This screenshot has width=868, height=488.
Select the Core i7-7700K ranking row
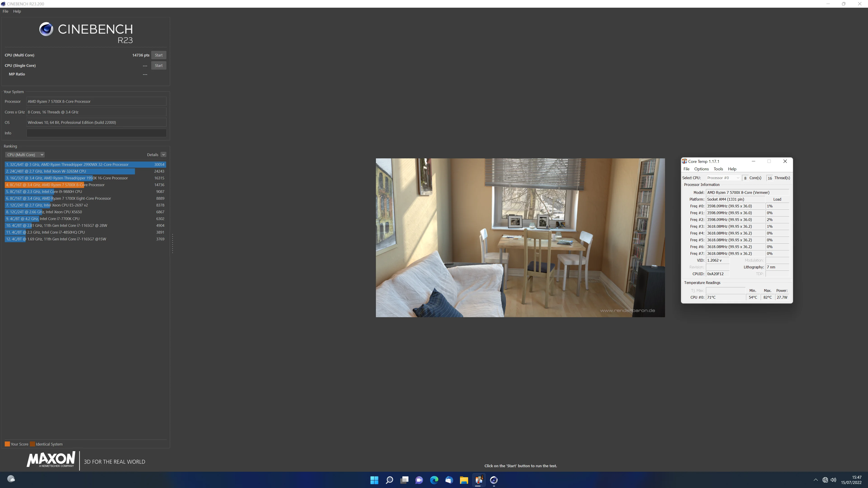tap(85, 219)
